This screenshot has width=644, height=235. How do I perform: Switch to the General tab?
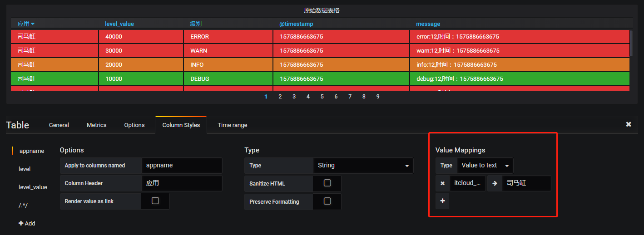59,125
